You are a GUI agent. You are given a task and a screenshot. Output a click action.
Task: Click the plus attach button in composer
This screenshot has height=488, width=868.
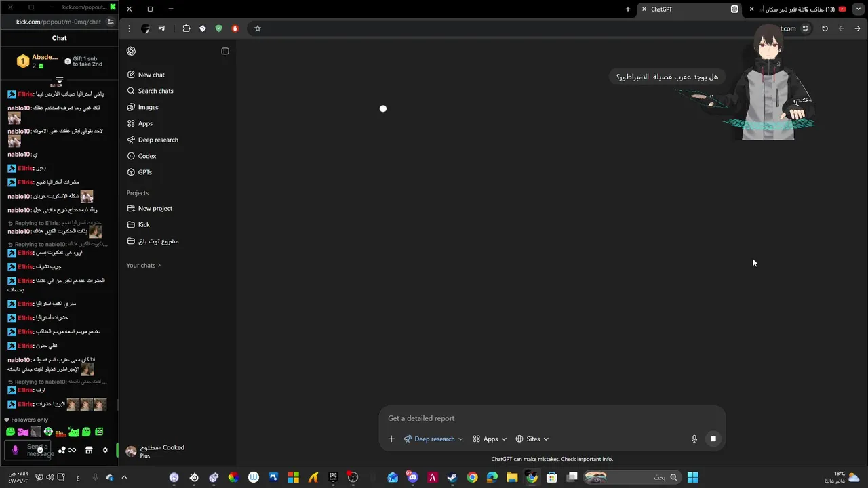[391, 439]
